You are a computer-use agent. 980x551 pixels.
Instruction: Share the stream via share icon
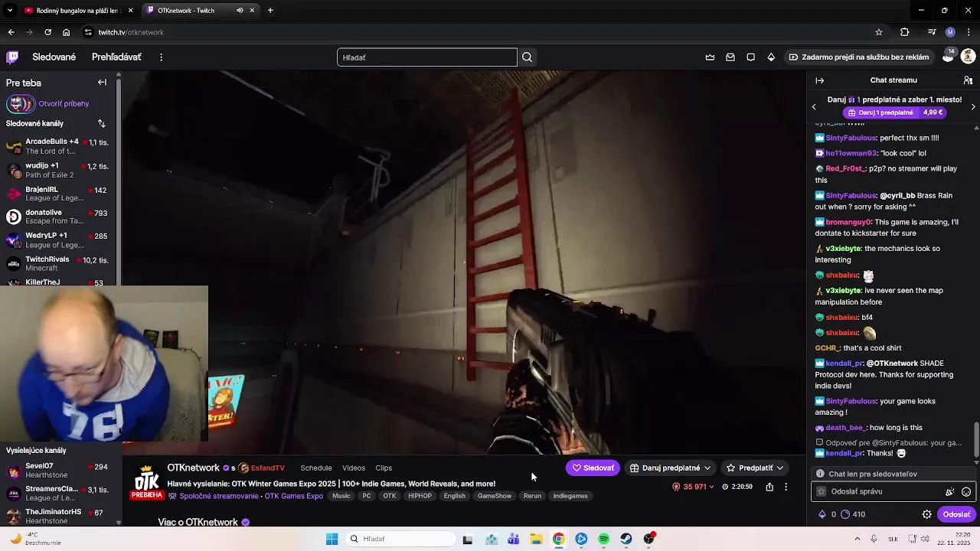(x=769, y=487)
